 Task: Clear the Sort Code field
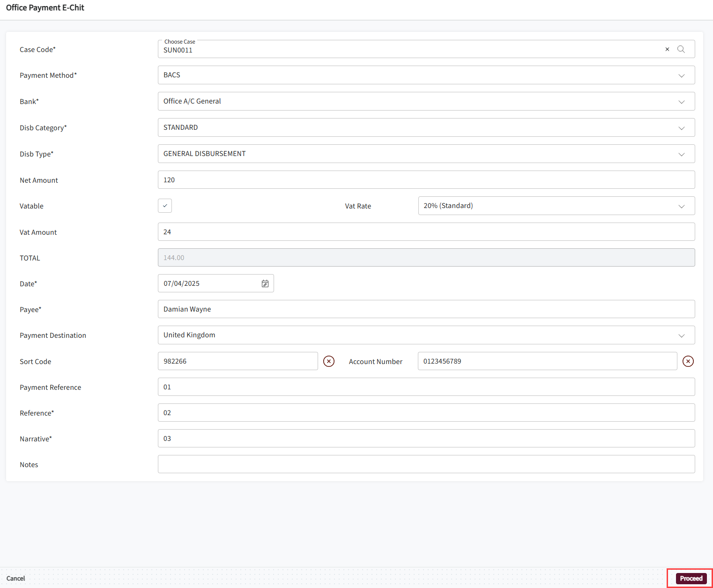pyautogui.click(x=329, y=361)
